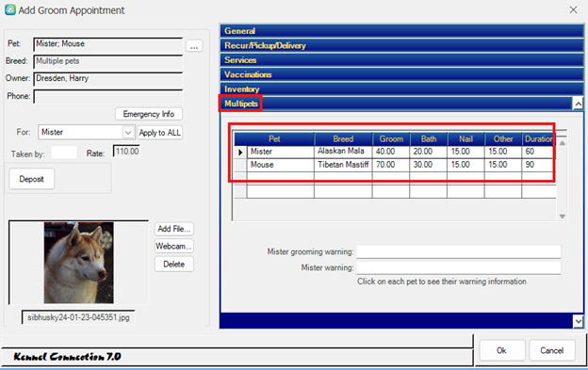The height and width of the screenshot is (370, 588).
Task: Click Mister's Duration value 60
Action: [x=538, y=152]
